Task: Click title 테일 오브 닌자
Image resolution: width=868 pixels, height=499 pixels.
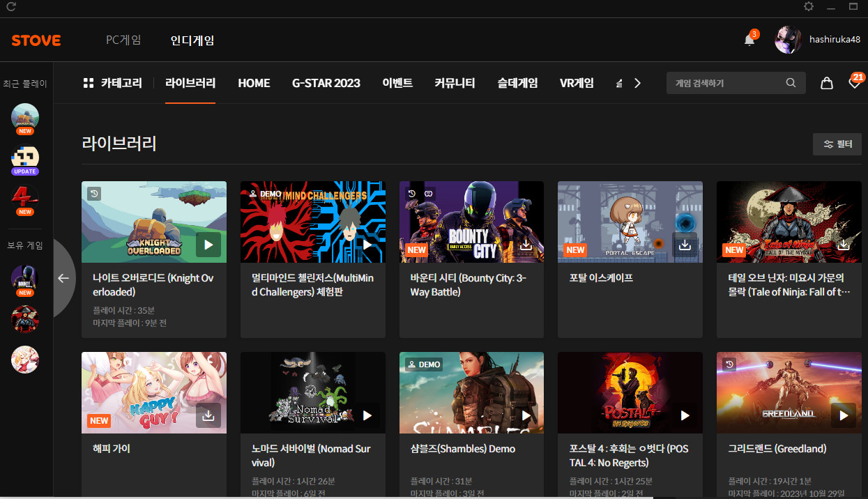Action: [789, 285]
